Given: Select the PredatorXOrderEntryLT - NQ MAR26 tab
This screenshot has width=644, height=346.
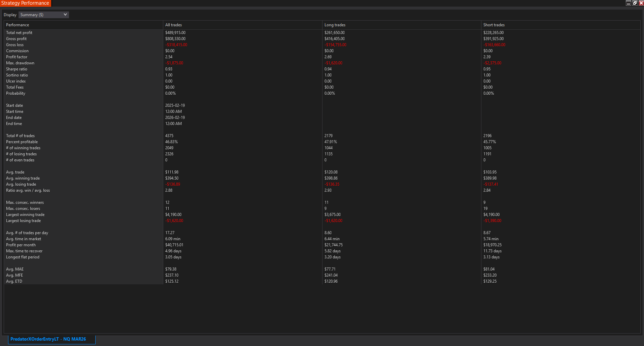Looking at the screenshot, I should coord(48,339).
